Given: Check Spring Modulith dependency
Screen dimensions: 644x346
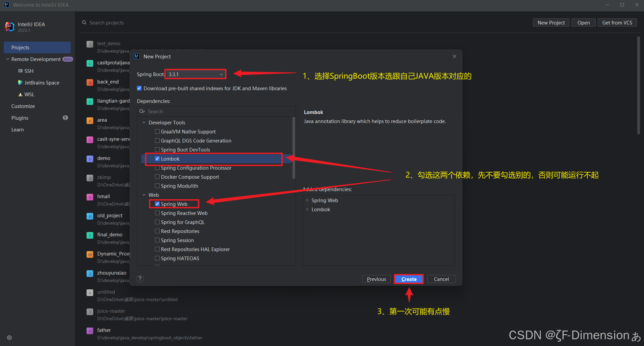Looking at the screenshot, I should (x=157, y=186).
